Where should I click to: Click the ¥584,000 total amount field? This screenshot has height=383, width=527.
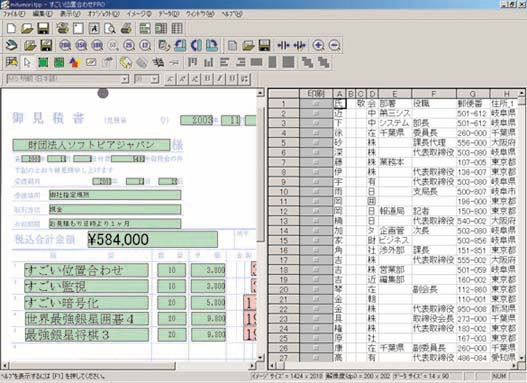coord(153,240)
